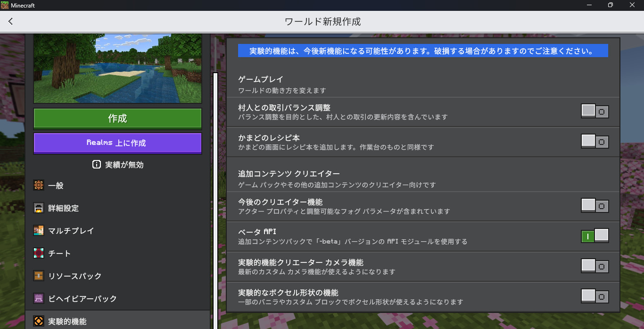The height and width of the screenshot is (329, 644).
Task: Select the チート tab label
Action: (59, 253)
